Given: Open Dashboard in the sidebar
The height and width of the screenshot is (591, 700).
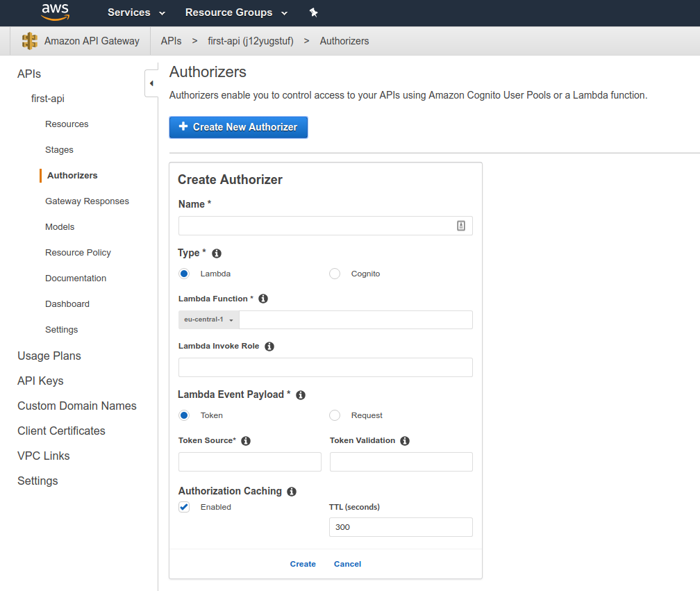Looking at the screenshot, I should 67,304.
